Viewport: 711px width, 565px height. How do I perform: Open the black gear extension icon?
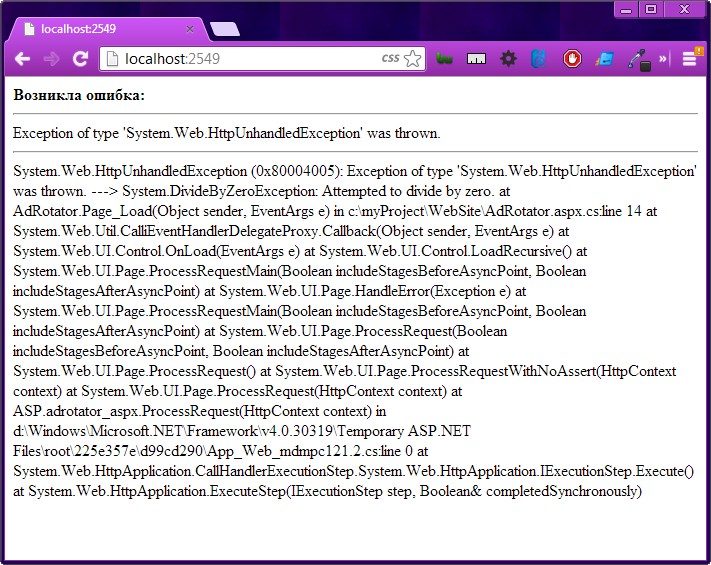(x=508, y=59)
